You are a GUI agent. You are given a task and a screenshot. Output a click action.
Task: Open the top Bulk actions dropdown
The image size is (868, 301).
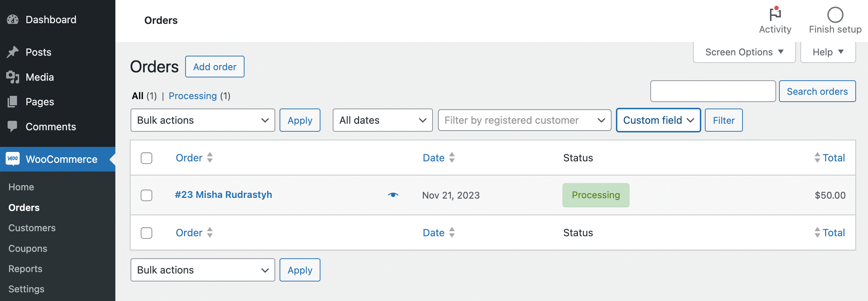pos(203,120)
